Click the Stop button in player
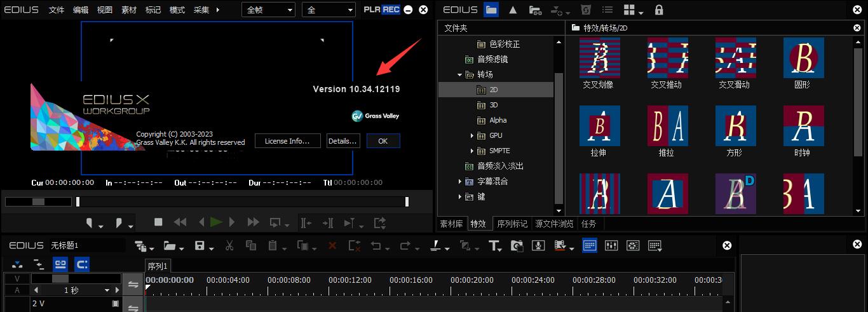Screen dimensions: 868x312 click(x=159, y=222)
